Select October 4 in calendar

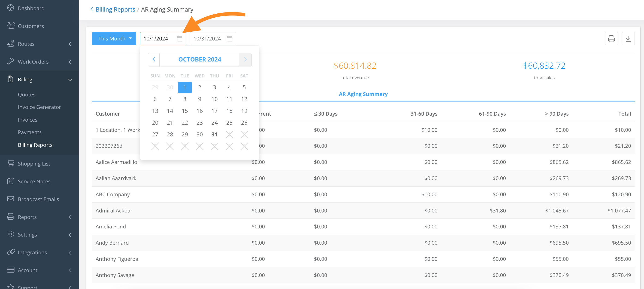click(x=229, y=87)
